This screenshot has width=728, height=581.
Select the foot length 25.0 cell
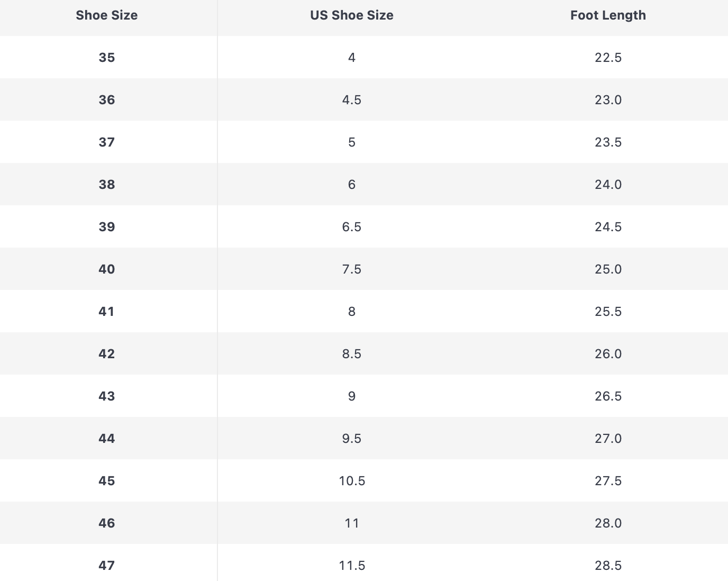[608, 269]
